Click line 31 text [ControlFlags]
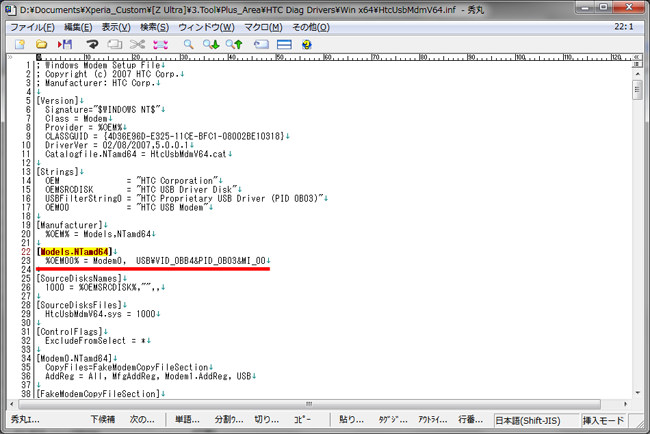Image resolution: width=650 pixels, height=434 pixels. (70, 332)
